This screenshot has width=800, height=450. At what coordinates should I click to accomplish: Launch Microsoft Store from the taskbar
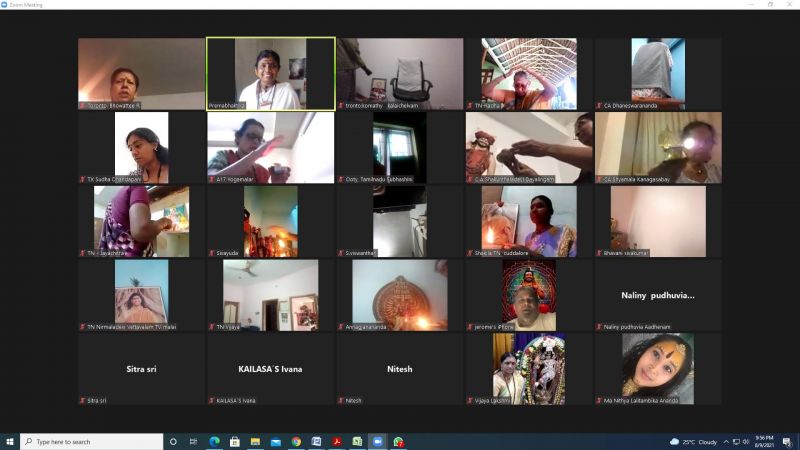coord(234,441)
